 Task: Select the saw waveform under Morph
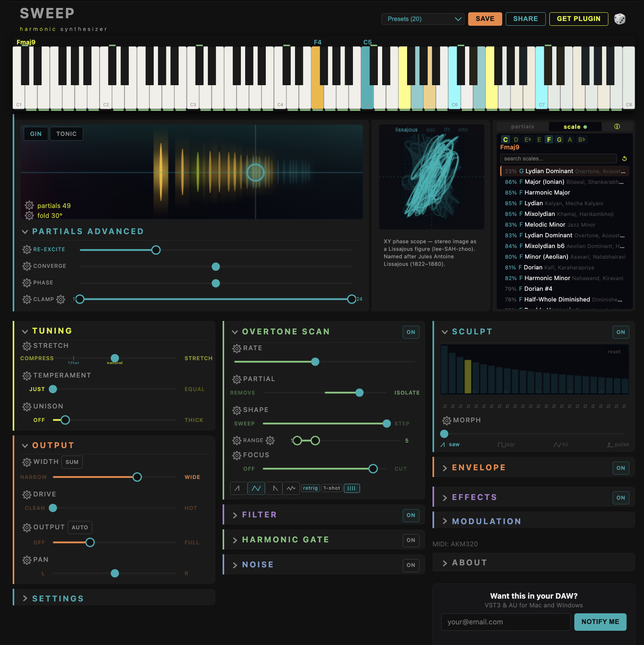[x=450, y=444]
